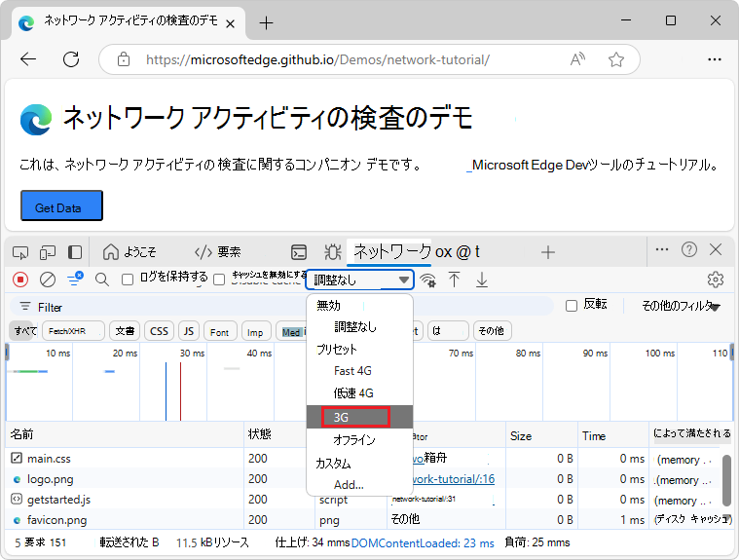Reload the page with the refresh icon
The image size is (739, 560).
pos(71,59)
